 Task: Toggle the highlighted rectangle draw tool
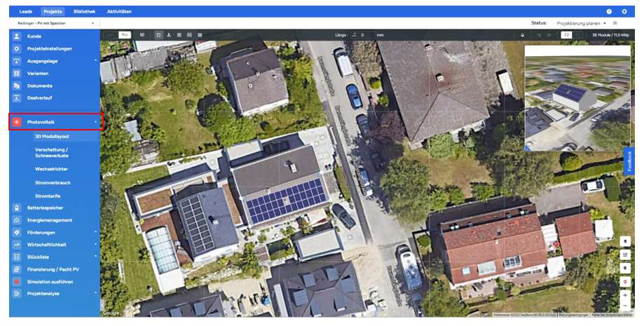click(x=158, y=35)
